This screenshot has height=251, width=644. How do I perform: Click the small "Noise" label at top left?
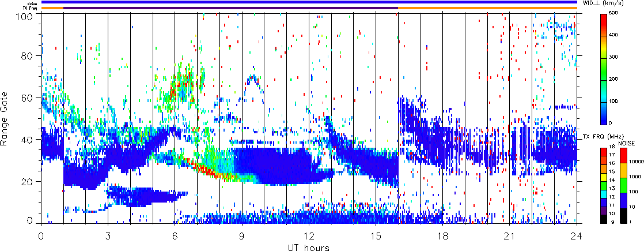click(x=33, y=3)
